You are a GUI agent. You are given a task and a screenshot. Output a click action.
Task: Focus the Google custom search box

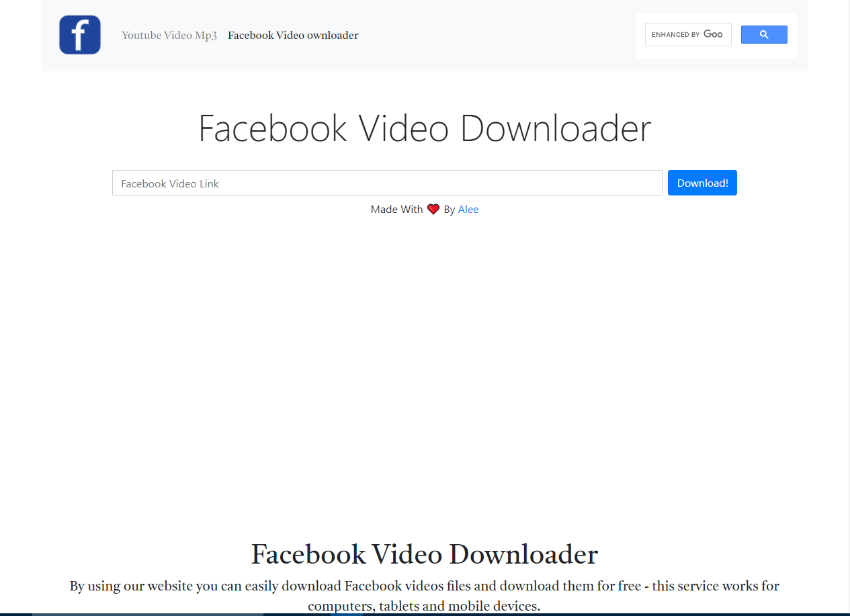click(x=688, y=34)
